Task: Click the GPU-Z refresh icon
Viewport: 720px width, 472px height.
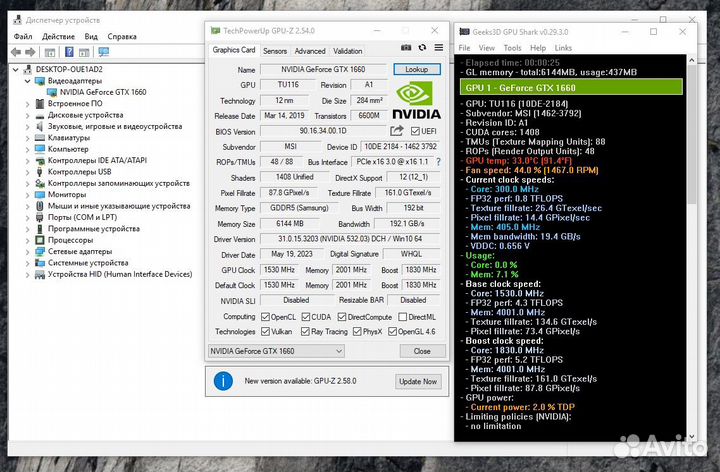Action: tap(422, 48)
